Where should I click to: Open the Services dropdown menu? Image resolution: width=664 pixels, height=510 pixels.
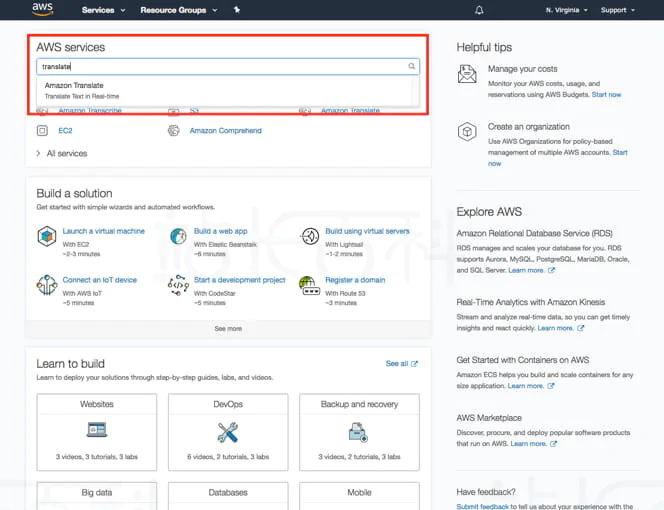(103, 10)
